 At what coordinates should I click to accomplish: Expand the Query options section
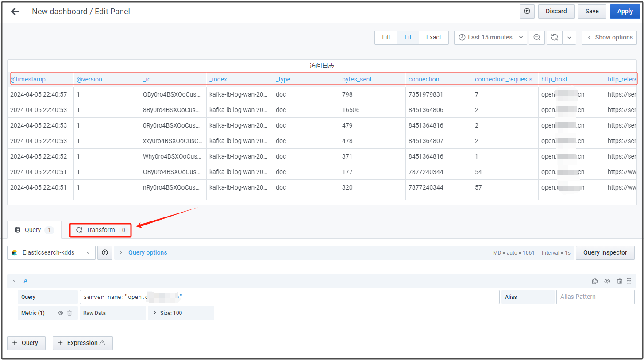pyautogui.click(x=147, y=252)
